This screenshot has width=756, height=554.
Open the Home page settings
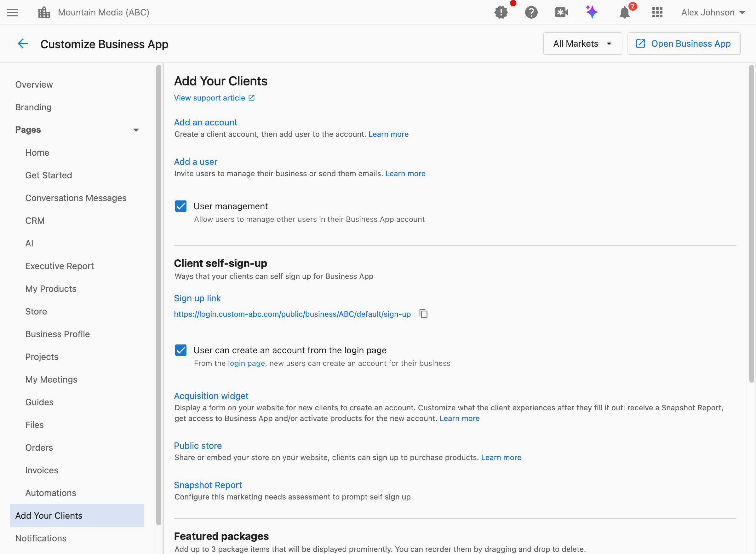click(x=37, y=153)
